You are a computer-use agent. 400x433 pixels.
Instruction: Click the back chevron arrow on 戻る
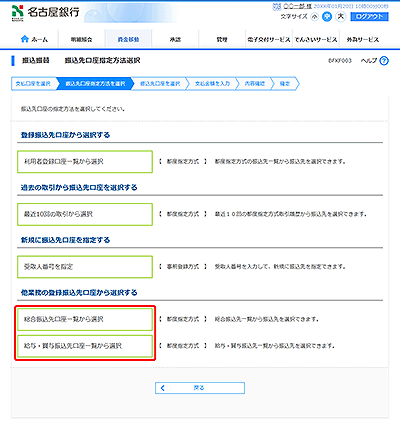(163, 388)
